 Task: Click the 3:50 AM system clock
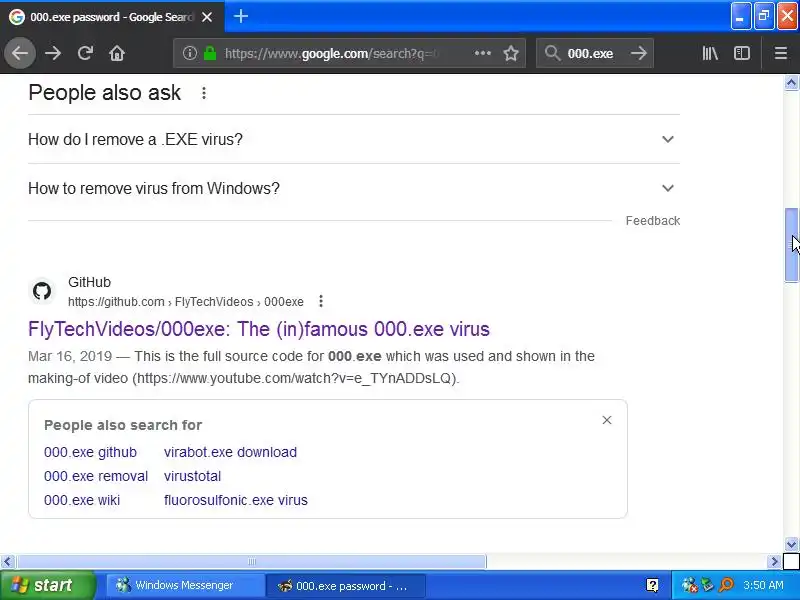click(763, 585)
